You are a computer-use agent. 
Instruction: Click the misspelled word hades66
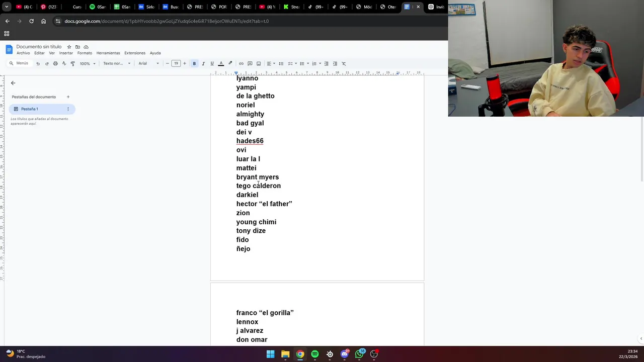[250, 141]
